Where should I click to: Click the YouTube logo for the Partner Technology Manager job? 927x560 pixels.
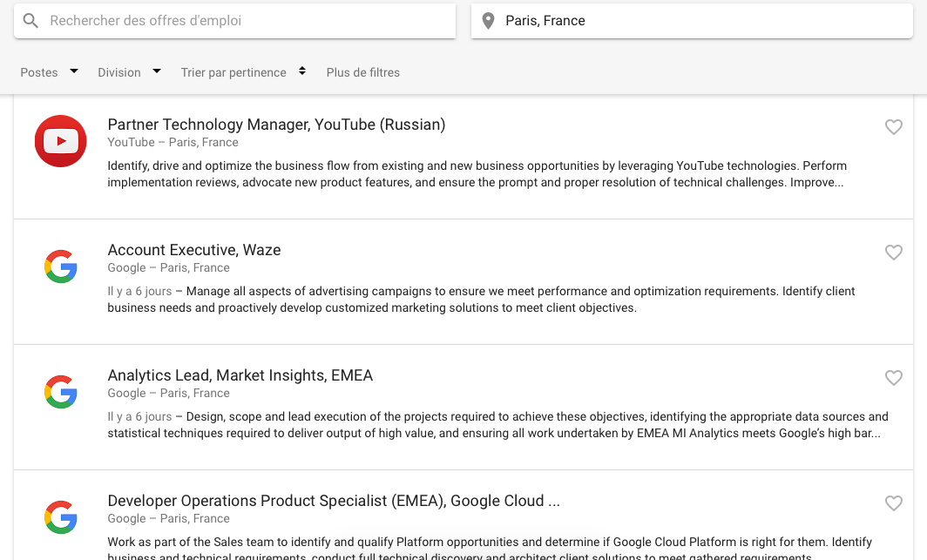(x=60, y=140)
